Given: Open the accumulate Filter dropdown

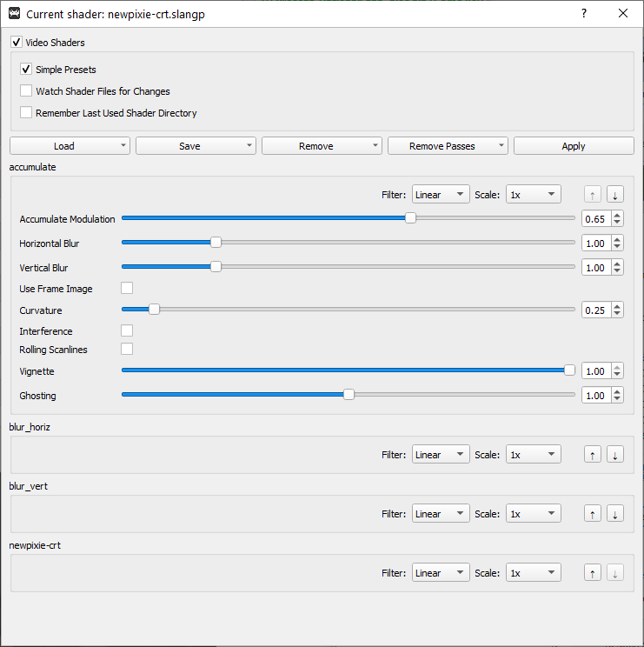Looking at the screenshot, I should [441, 195].
